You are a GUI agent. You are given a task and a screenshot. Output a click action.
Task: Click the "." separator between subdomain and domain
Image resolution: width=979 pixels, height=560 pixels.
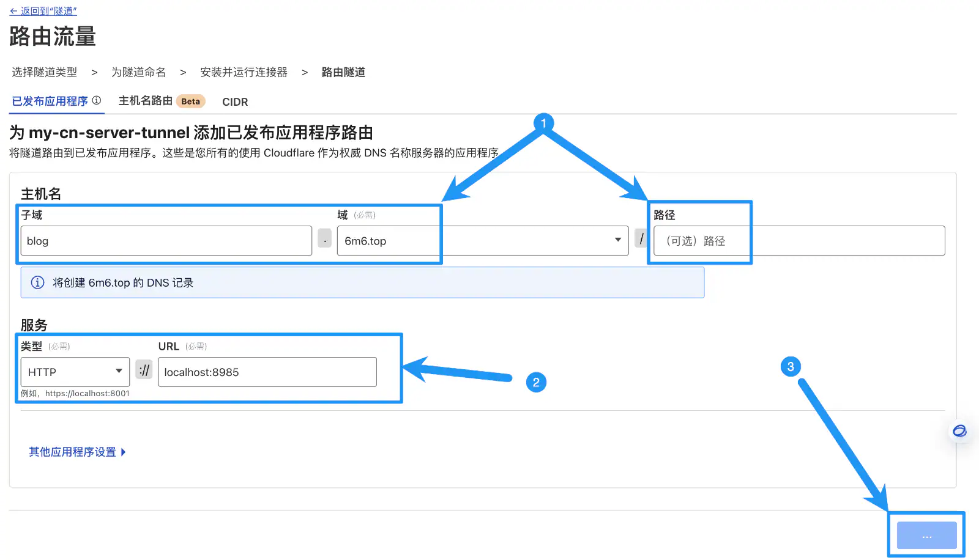324,239
